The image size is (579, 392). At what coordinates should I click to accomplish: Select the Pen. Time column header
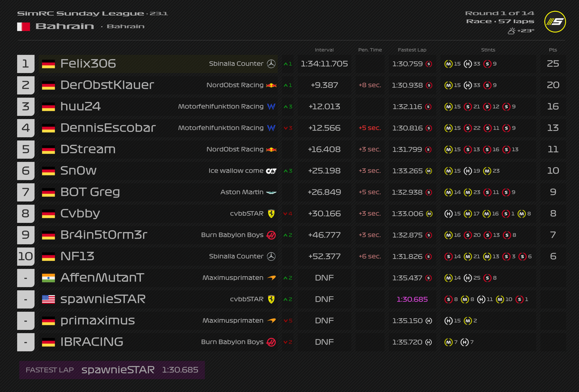click(370, 50)
